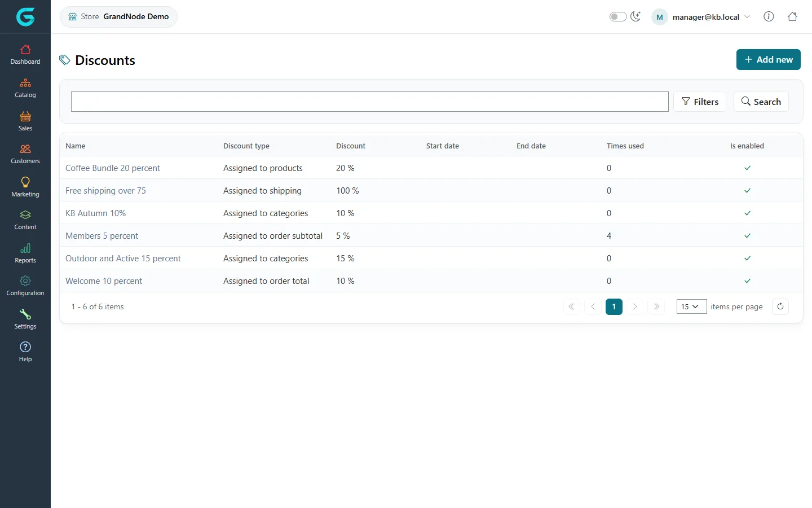Open the Dashboard sidebar item

pos(25,55)
